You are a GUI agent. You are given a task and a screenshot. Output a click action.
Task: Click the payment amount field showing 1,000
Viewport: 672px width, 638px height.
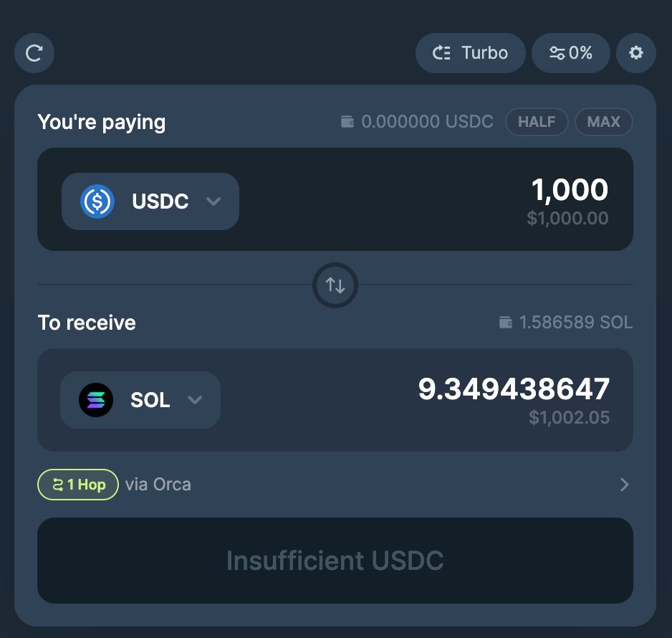pos(570,189)
